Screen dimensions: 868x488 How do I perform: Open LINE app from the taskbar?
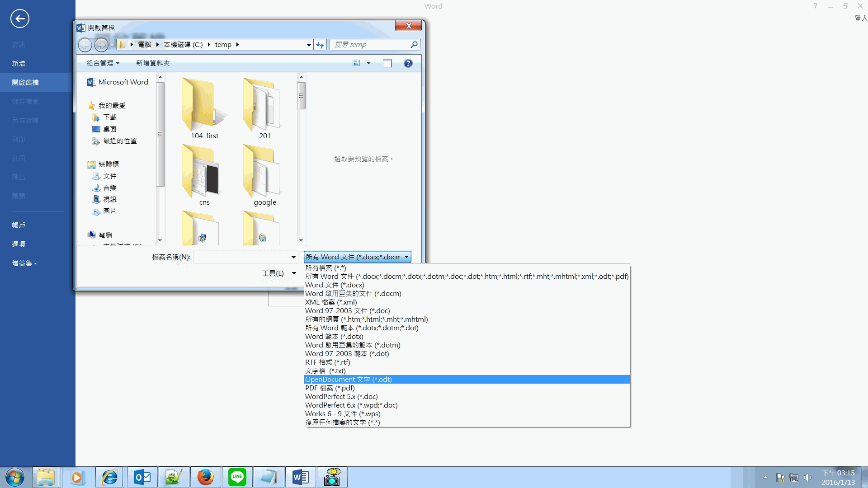click(x=237, y=477)
